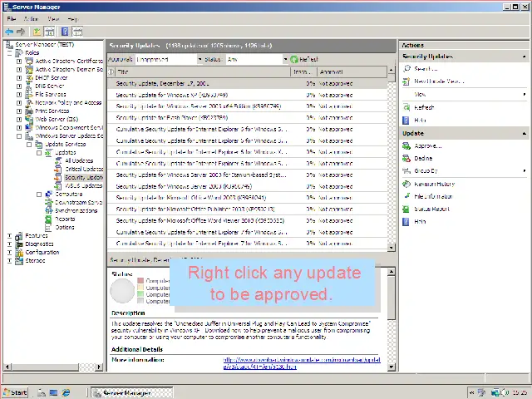Toggle the Show/Hide action pane toolbar icon
The image size is (532, 399).
point(77,32)
